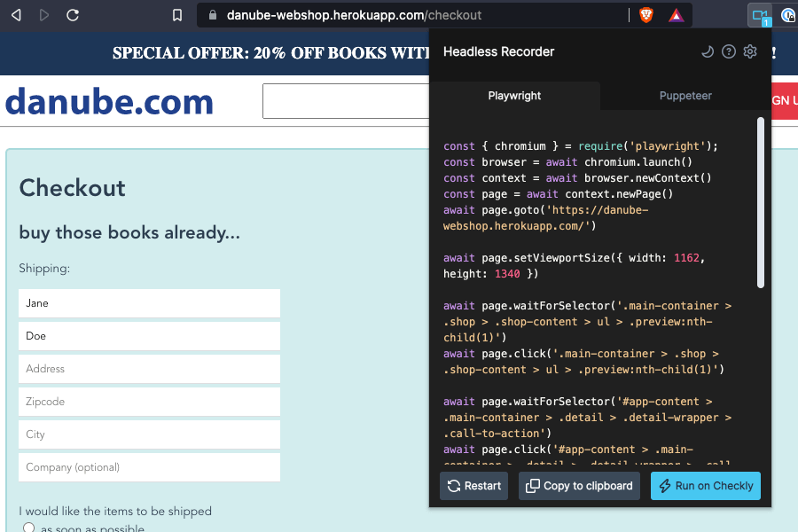This screenshot has width=798, height=532.
Task: Click the 'await chromium.launch()' code line
Action: coord(567,162)
